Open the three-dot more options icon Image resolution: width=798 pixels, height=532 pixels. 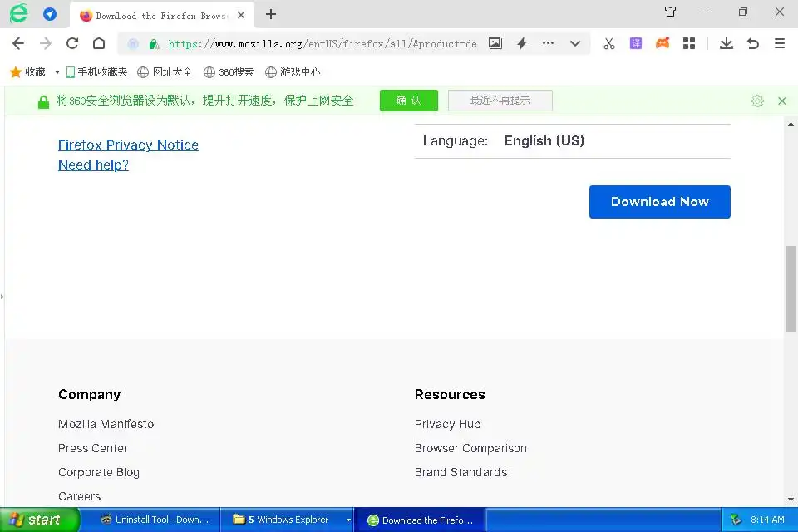(548, 43)
